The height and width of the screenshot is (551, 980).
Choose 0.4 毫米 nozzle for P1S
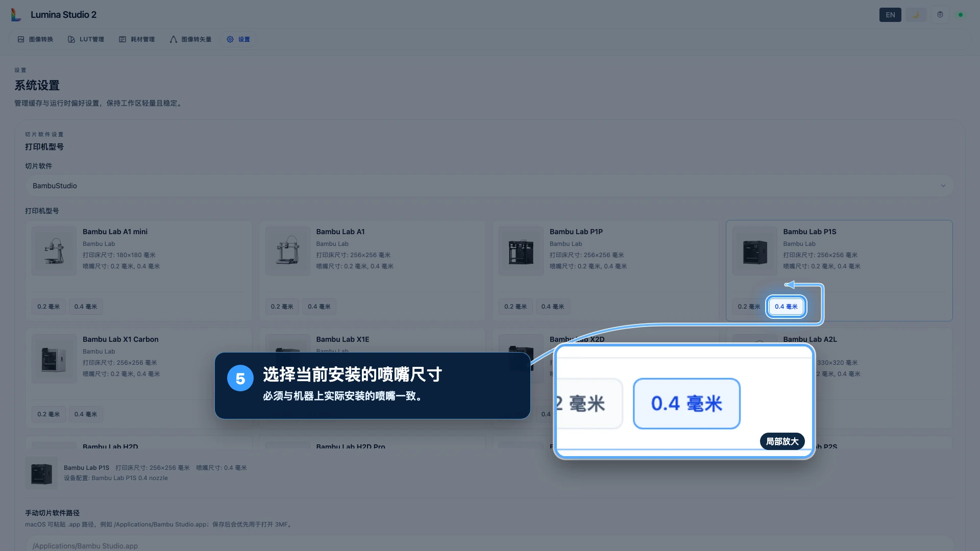coord(786,307)
